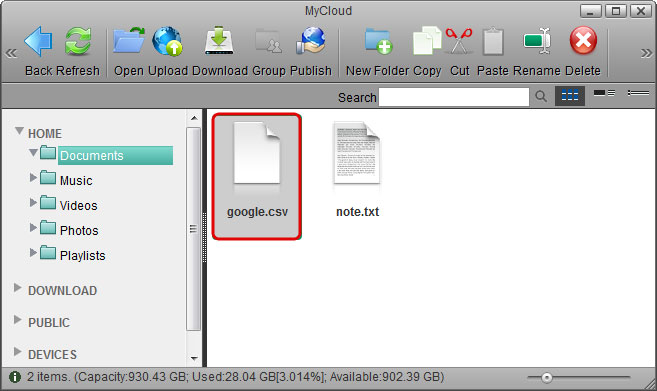Click the HOME heading
This screenshot has width=657, height=391.
(x=45, y=134)
